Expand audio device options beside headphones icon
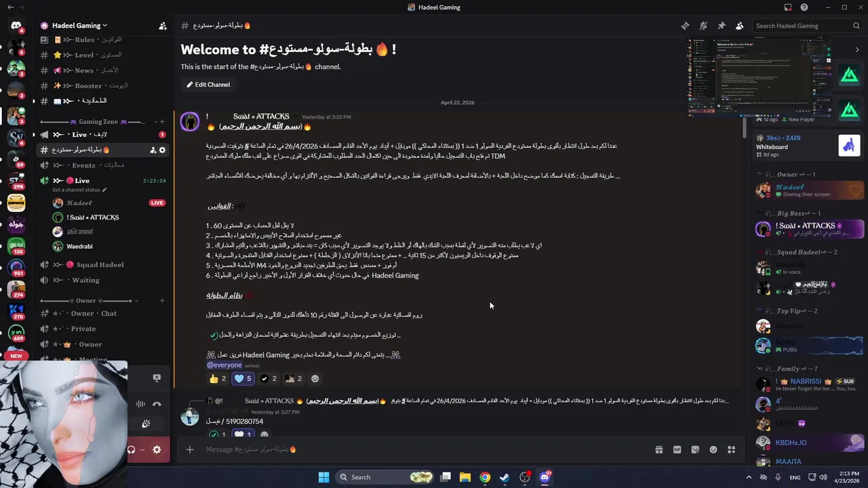 (x=142, y=449)
